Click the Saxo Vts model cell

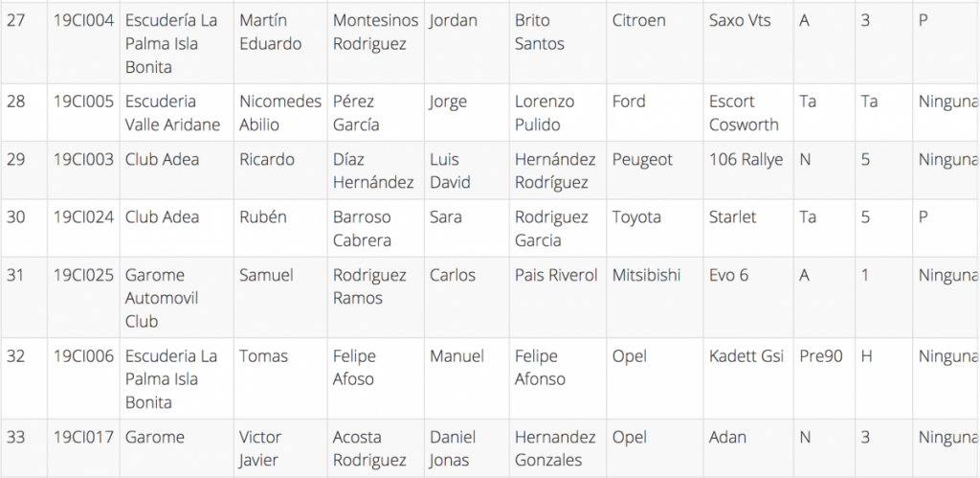click(740, 20)
